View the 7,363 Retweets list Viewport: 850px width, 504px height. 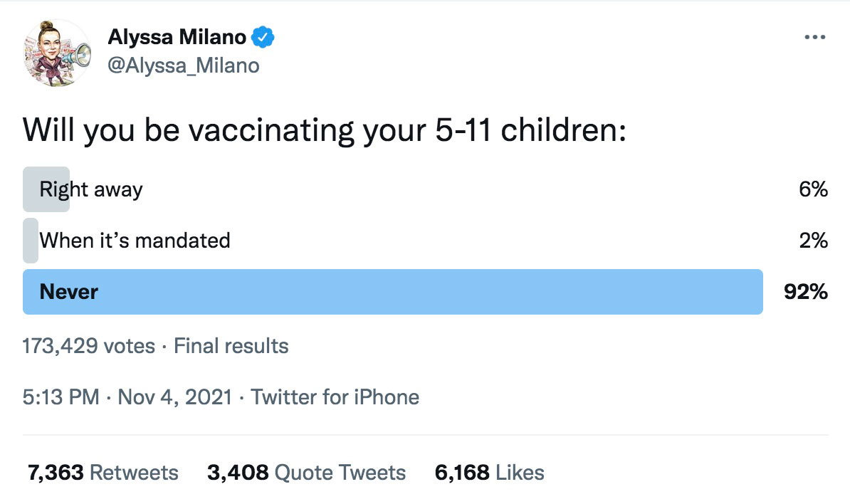103,472
